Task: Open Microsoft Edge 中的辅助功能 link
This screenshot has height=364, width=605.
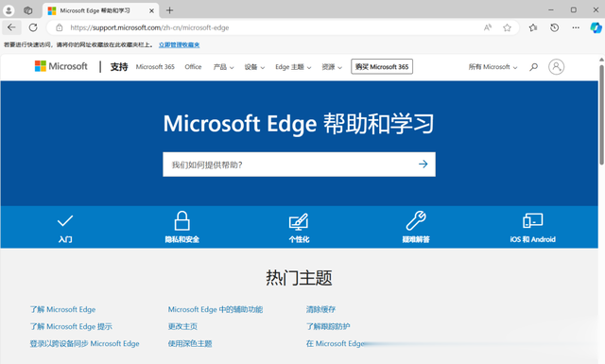Action: tap(216, 309)
